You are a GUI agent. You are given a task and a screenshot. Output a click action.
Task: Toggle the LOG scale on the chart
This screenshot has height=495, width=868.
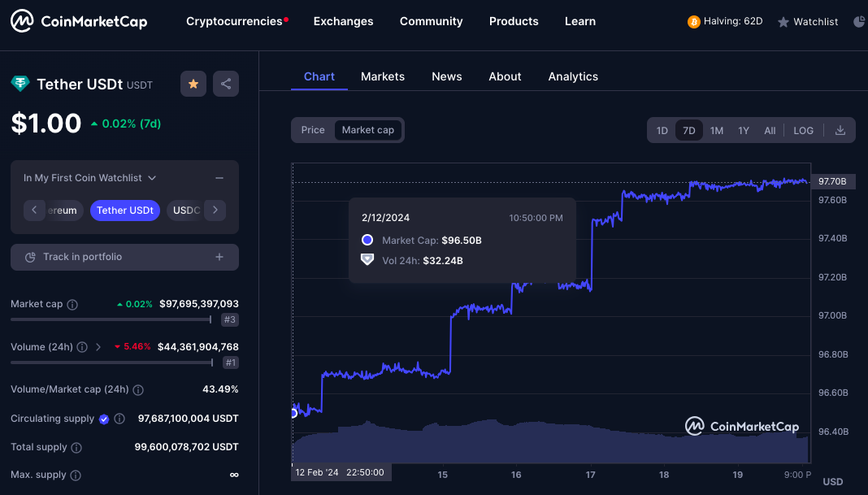pyautogui.click(x=803, y=131)
